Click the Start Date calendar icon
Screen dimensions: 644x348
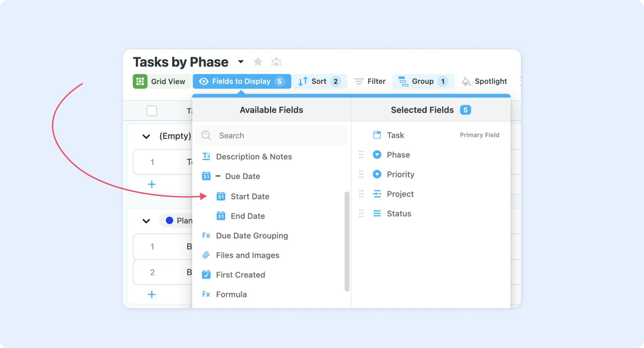pyautogui.click(x=221, y=196)
